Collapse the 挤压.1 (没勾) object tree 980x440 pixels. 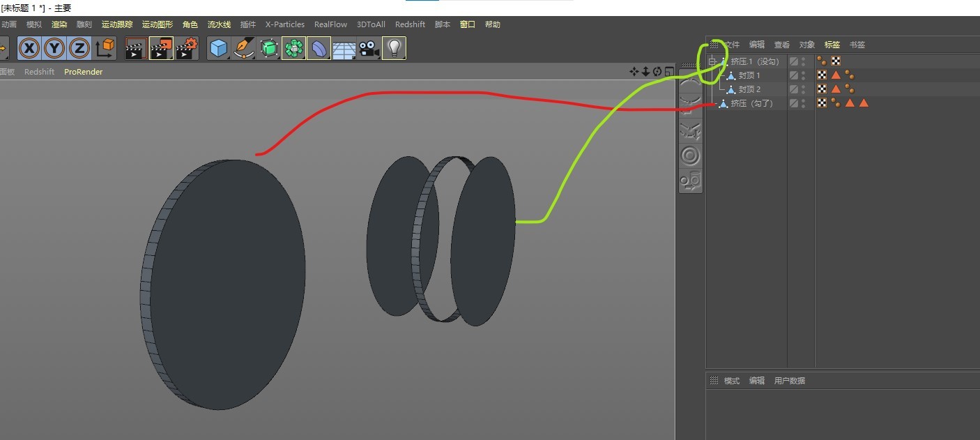[712, 61]
